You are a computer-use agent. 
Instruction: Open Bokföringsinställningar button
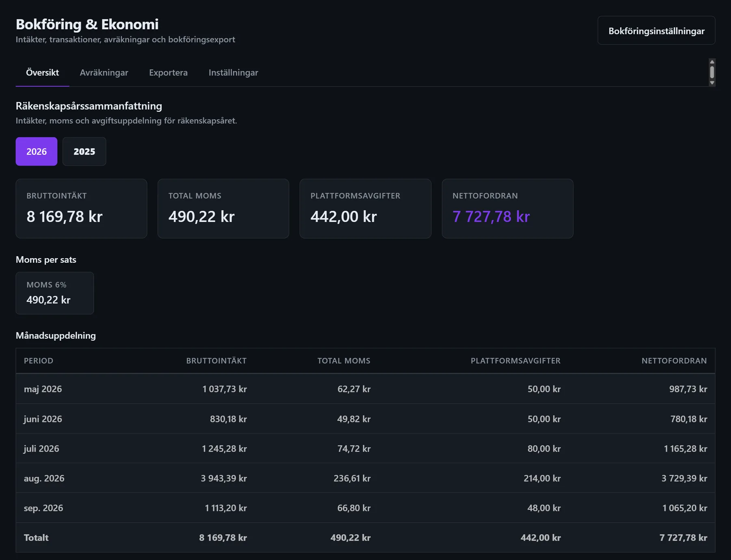coord(656,30)
